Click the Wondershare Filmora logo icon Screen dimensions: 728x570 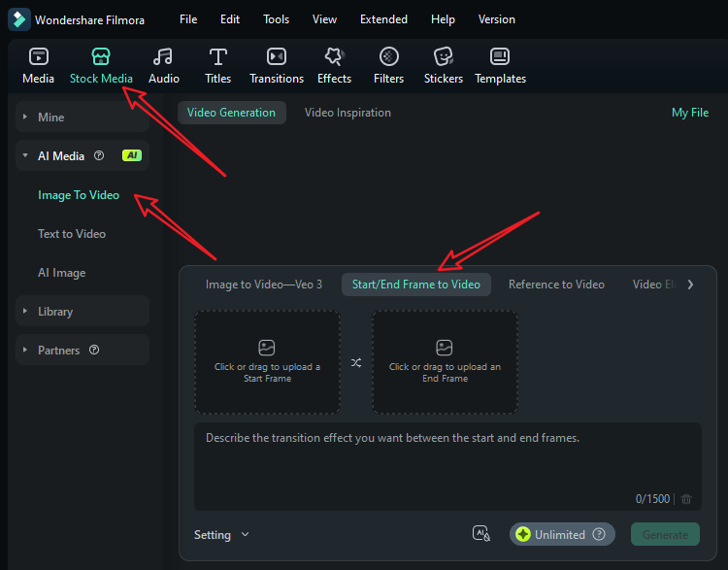[19, 19]
